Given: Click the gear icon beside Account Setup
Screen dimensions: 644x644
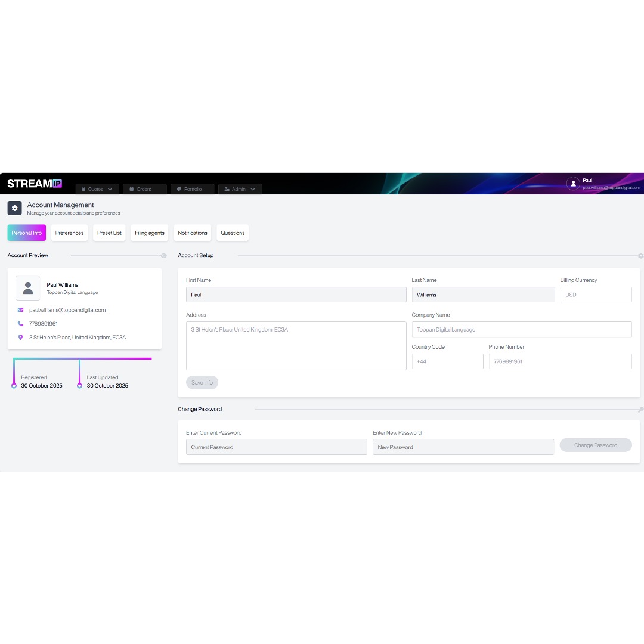Looking at the screenshot, I should tap(640, 256).
